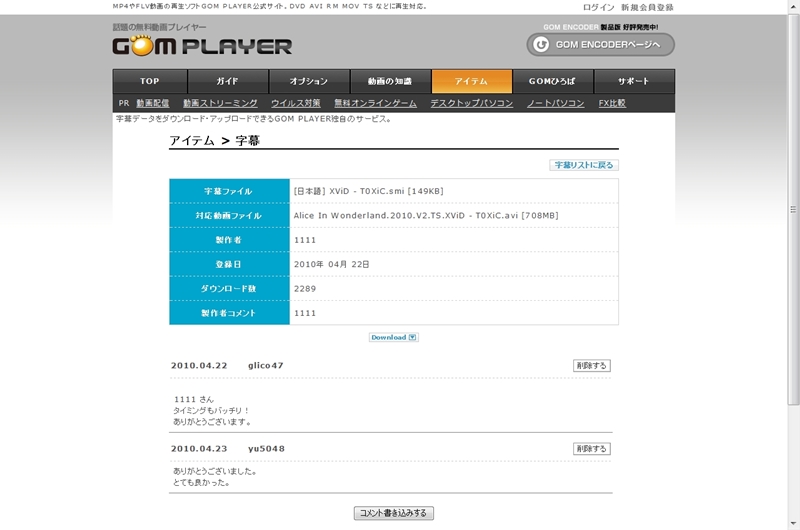Click the ダウンロード数 header cell
This screenshot has width=800, height=530.
click(229, 288)
